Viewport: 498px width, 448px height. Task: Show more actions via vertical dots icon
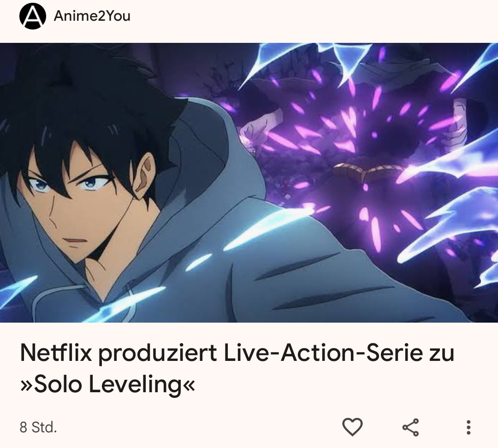(x=468, y=427)
